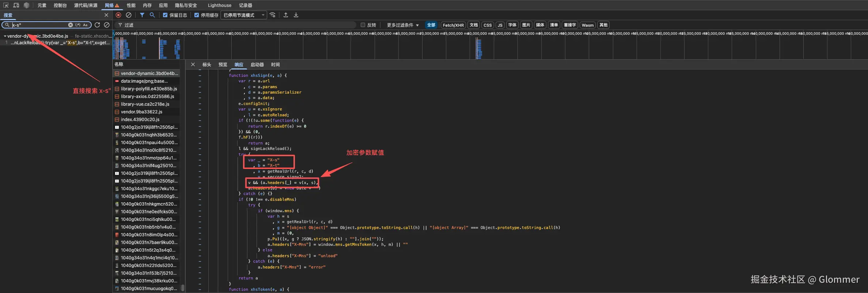Viewport: 868px width, 293px height.
Task: Open the network conditions wifi icon
Action: coord(273,15)
